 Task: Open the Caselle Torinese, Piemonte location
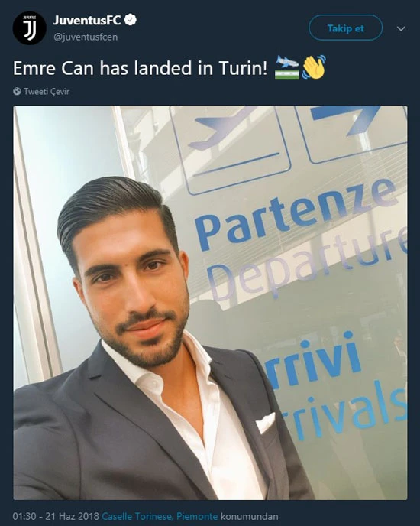(x=160, y=516)
